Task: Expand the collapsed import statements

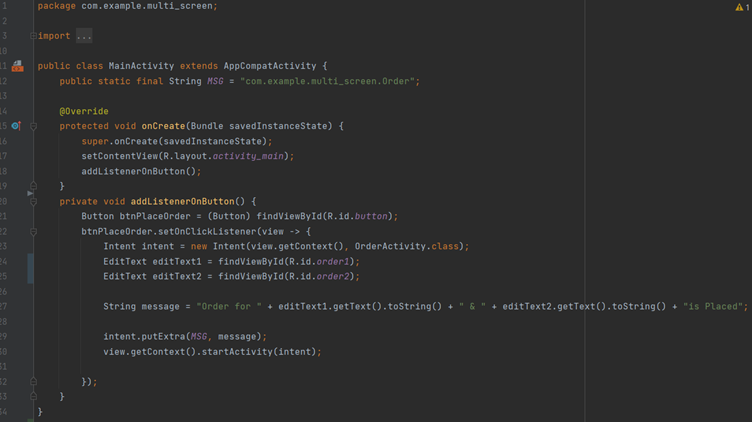Action: pyautogui.click(x=33, y=36)
